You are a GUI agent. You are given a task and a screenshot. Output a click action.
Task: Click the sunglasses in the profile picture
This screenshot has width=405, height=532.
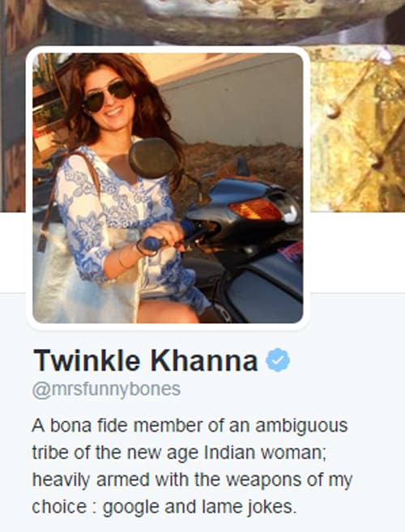(107, 96)
